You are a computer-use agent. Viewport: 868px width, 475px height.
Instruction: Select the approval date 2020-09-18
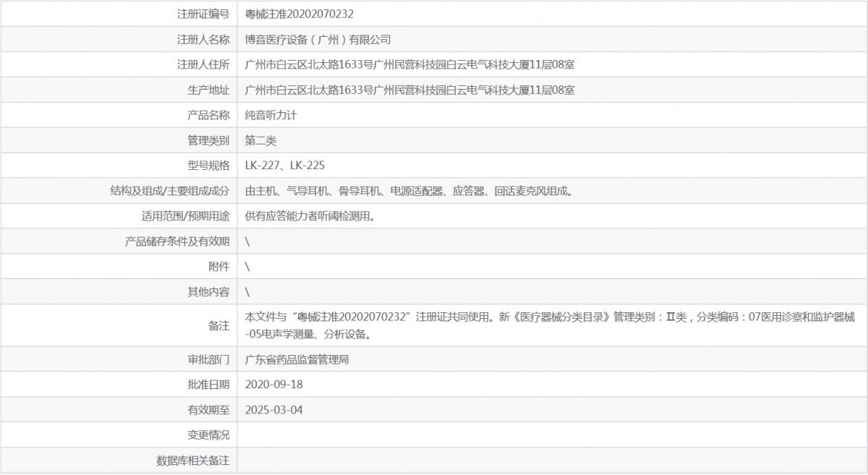pyautogui.click(x=273, y=385)
